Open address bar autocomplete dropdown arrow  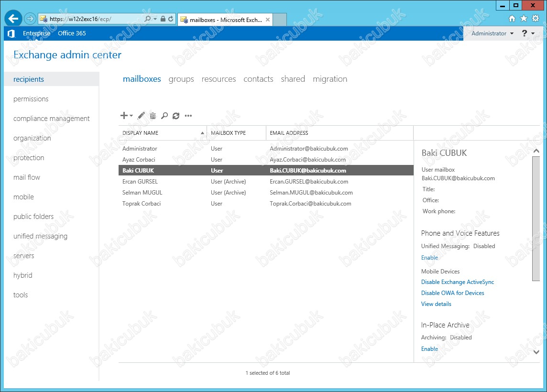tap(155, 19)
